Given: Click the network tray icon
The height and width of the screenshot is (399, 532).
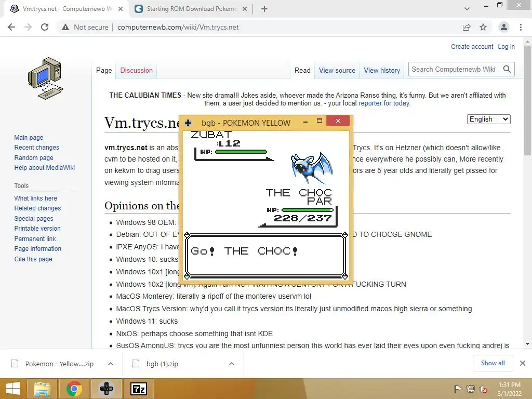Looking at the screenshot, I should [x=471, y=389].
